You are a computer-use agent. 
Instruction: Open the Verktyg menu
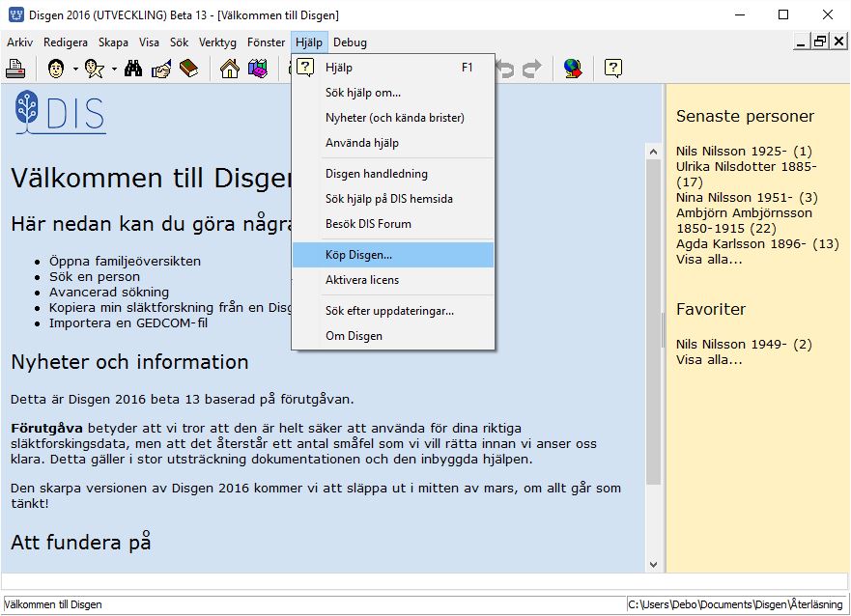[217, 42]
